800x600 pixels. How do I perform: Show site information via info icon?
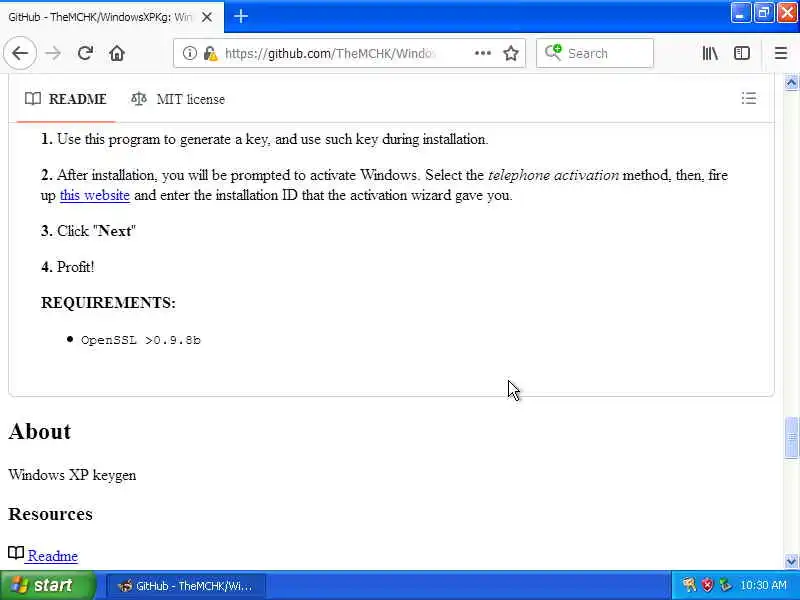pos(189,53)
